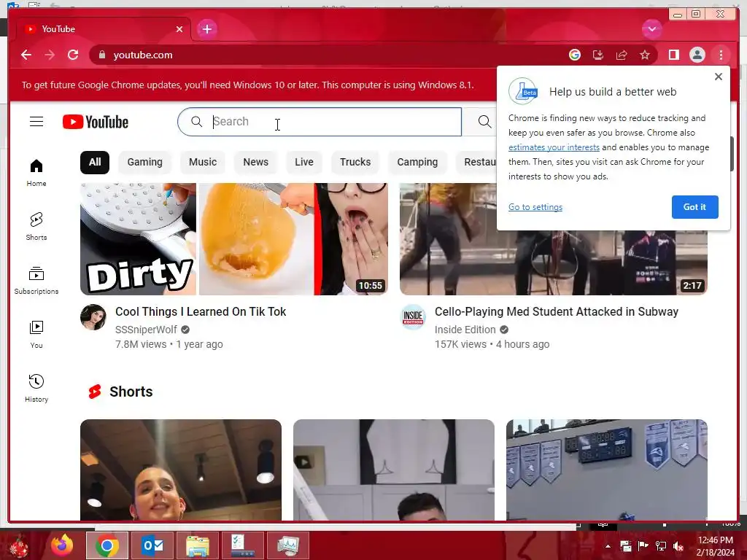Open Cool Things I Learned On Tik Tok title
The height and width of the screenshot is (560, 747).
tap(201, 311)
